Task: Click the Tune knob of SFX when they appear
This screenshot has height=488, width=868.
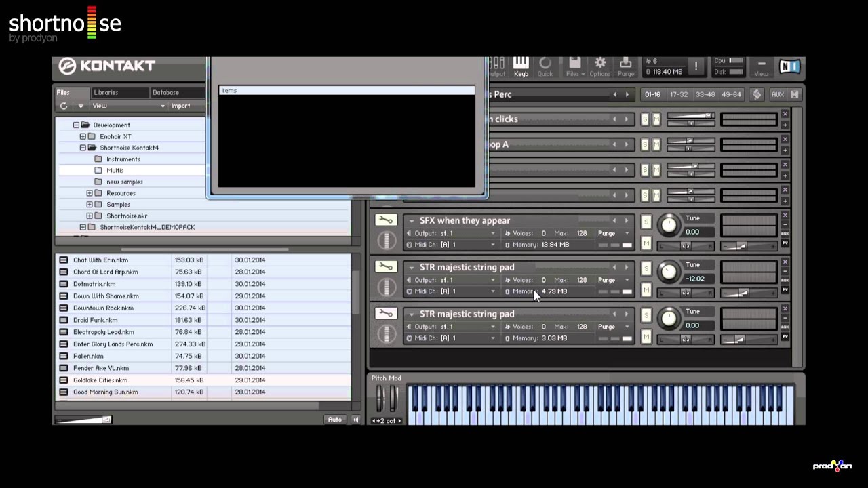Action: pyautogui.click(x=669, y=226)
